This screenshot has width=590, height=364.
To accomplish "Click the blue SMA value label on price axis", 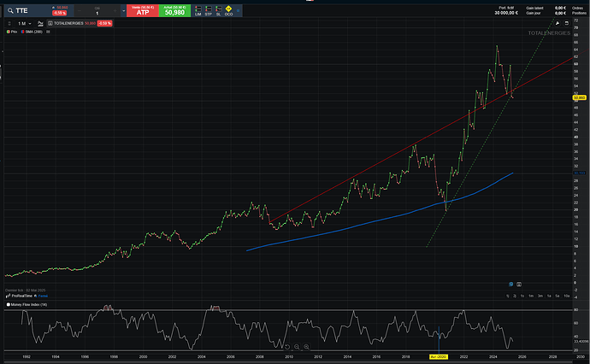I will coord(579,173).
